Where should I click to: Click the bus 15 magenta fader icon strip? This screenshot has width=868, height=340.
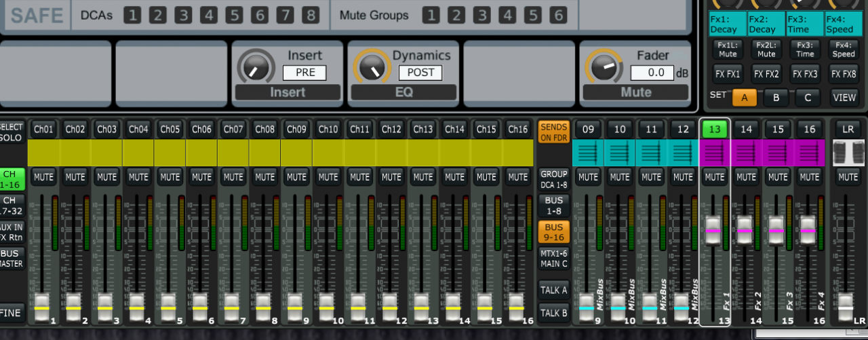coord(778,153)
